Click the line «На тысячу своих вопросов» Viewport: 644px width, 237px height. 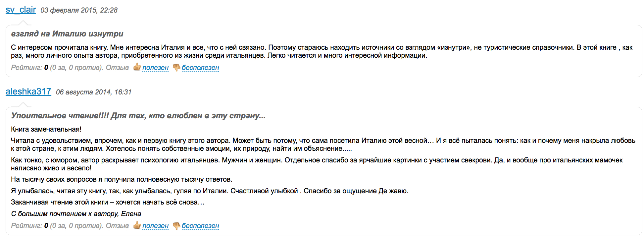pyautogui.click(x=122, y=179)
